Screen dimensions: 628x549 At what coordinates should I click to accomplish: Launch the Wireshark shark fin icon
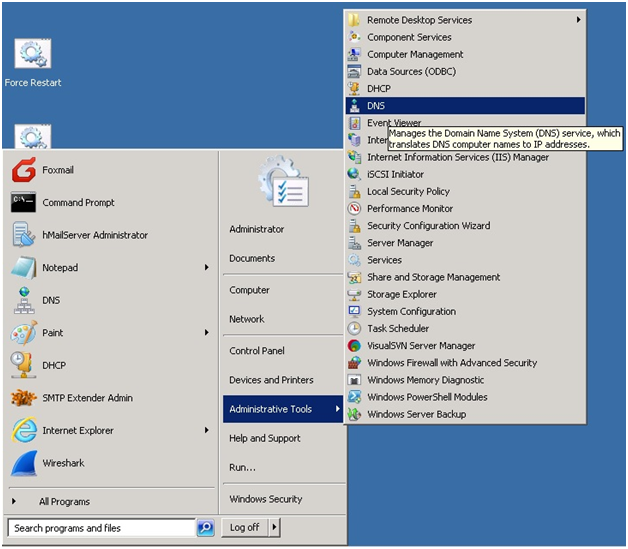click(24, 463)
